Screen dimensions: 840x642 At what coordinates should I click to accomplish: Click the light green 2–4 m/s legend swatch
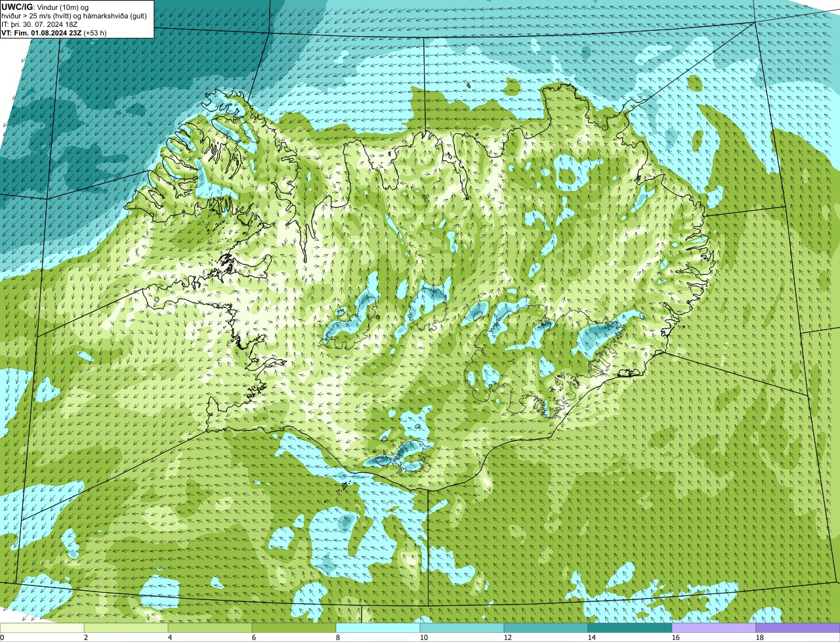tap(126, 628)
